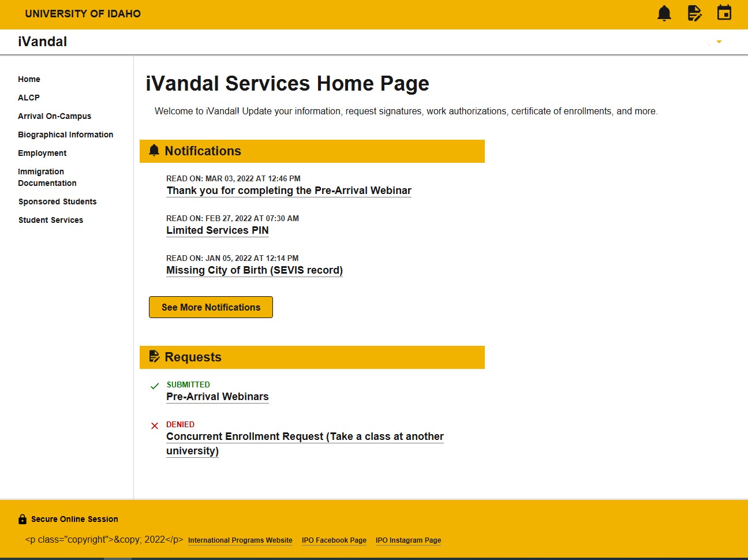Click the iVandal Services Home Page heading
Image resolution: width=748 pixels, height=560 pixels.
[287, 84]
